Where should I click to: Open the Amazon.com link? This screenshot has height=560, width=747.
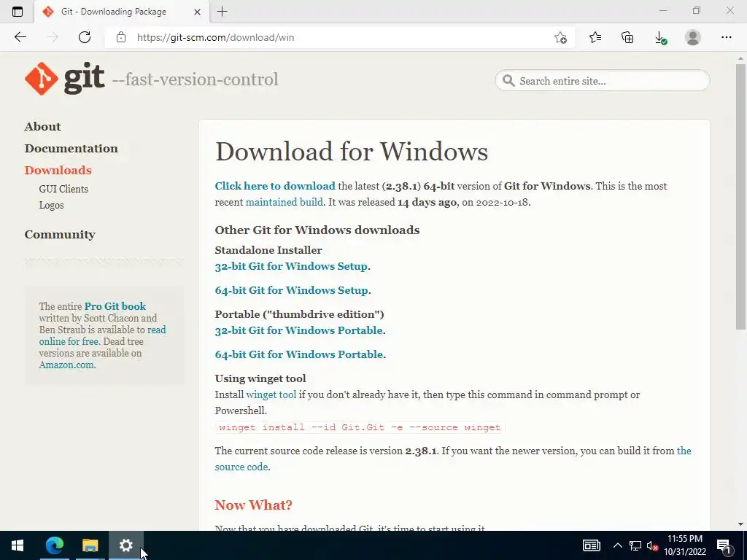66,365
